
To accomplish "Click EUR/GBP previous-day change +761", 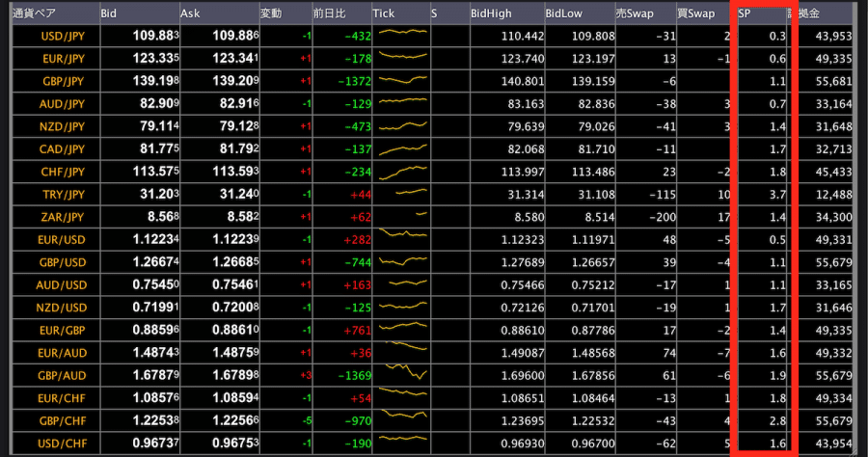I will pos(357,331).
